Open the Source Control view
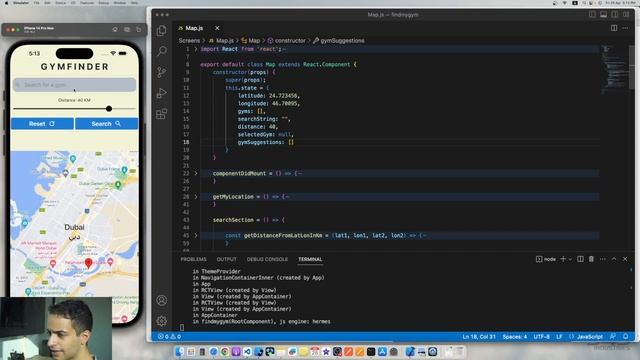The height and width of the screenshot is (360, 640). click(x=162, y=72)
